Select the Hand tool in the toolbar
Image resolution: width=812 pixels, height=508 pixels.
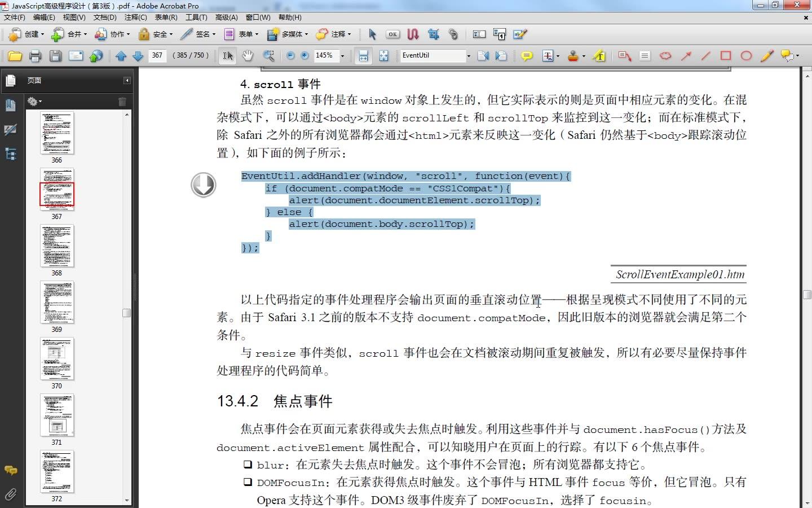click(247, 55)
